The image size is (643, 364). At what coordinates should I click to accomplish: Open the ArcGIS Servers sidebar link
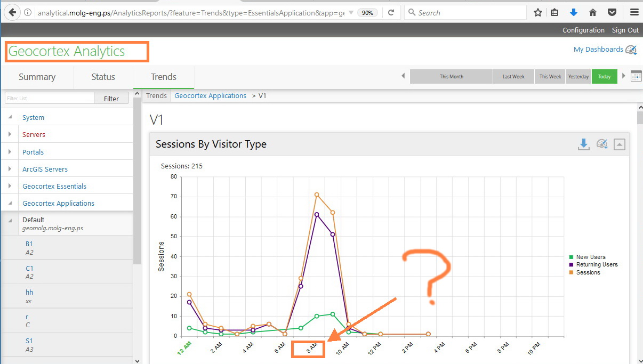(45, 169)
